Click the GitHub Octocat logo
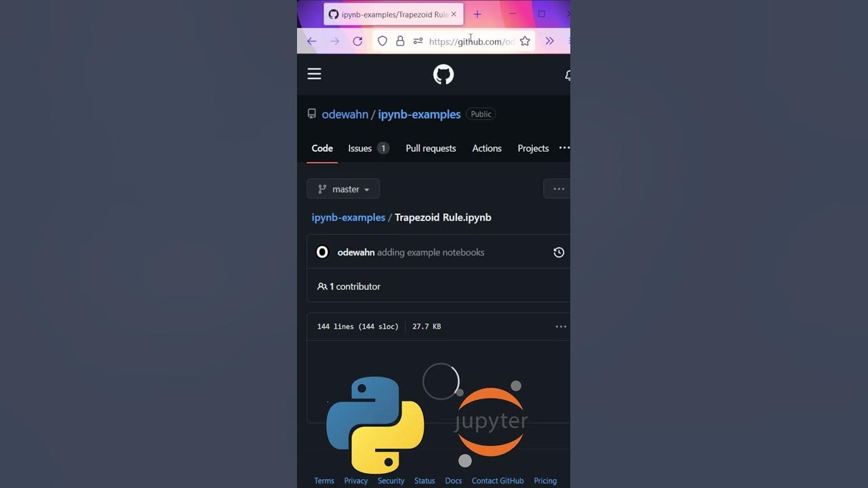The height and width of the screenshot is (488, 868). [443, 75]
